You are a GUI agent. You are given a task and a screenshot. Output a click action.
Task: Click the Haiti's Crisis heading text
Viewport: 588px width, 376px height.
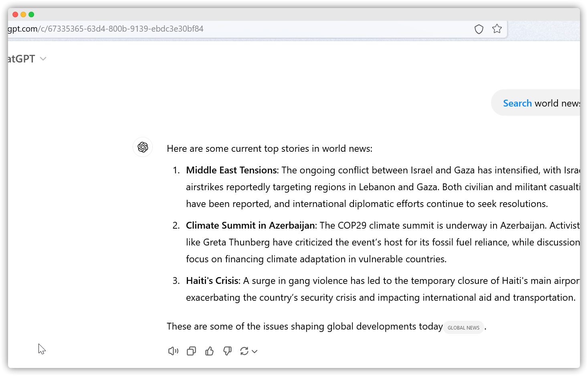(212, 281)
